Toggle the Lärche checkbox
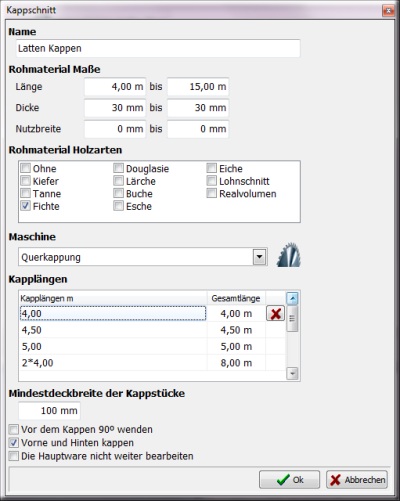This screenshot has width=400, height=501. pos(118,181)
